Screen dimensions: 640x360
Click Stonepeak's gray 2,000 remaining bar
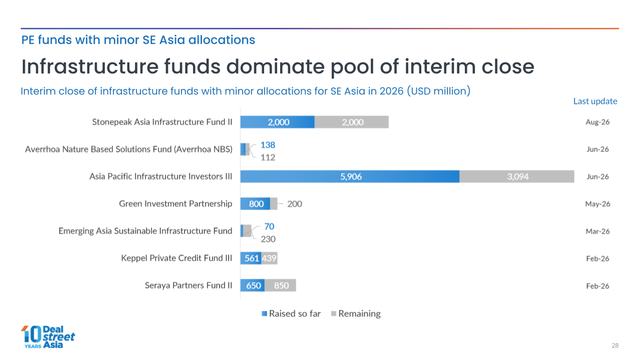tap(351, 122)
